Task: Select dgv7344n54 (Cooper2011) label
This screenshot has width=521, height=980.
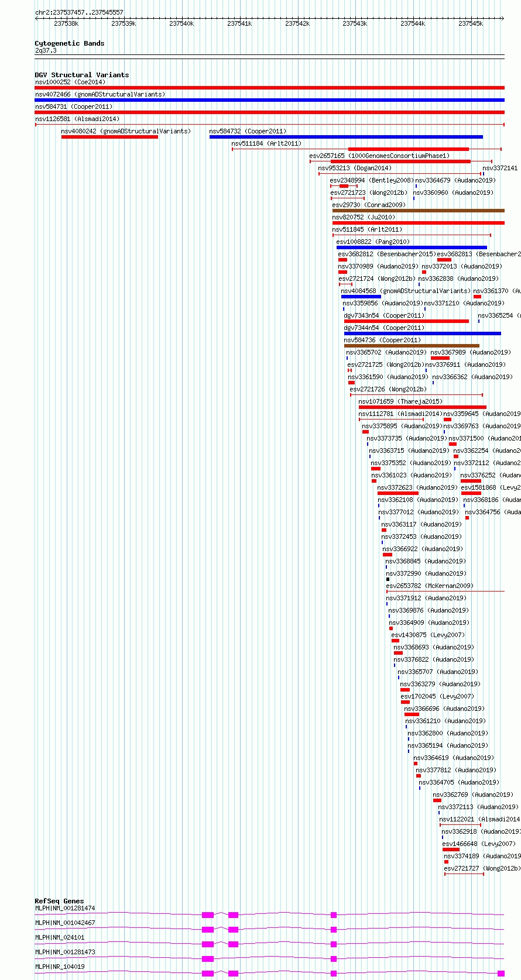Action: pyautogui.click(x=384, y=328)
